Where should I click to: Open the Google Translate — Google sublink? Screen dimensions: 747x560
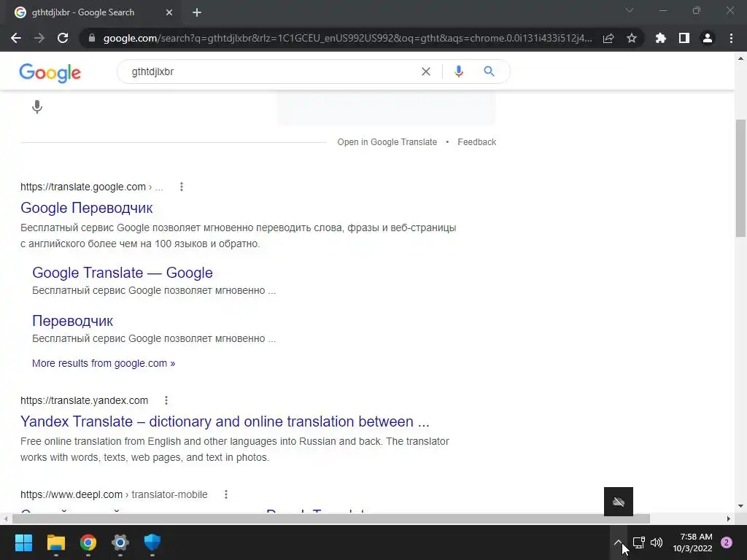123,273
